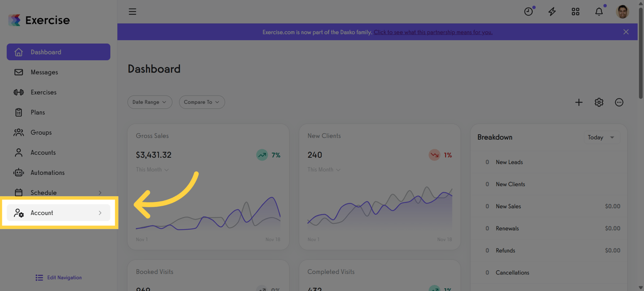Screen dimensions: 644x291
Task: Open the Breakdown Today dropdown
Action: pos(602,137)
